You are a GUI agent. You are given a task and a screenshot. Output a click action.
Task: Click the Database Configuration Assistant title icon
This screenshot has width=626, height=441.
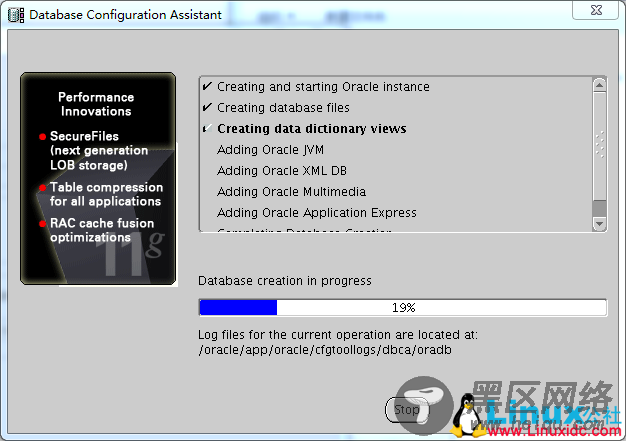click(x=16, y=15)
